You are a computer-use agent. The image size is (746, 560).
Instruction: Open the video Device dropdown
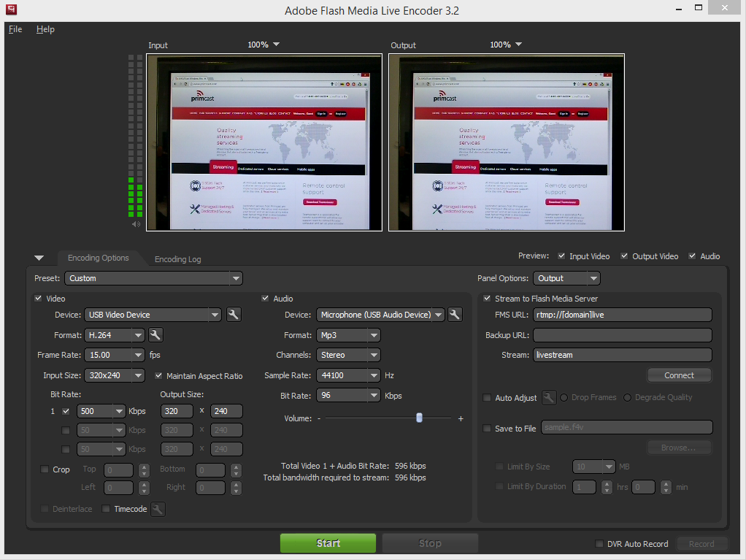tap(153, 315)
